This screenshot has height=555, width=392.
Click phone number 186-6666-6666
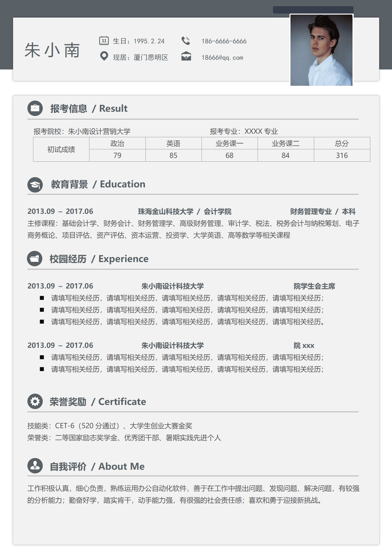[x=224, y=41]
